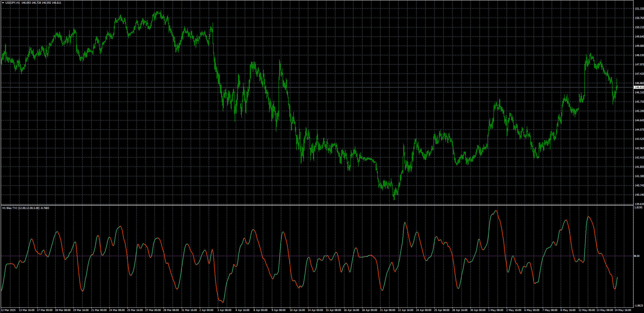Viewport: 644px width, 313px height.
Task: Click the 24 Mar 08:00 time label
Action: pyautogui.click(x=117, y=310)
